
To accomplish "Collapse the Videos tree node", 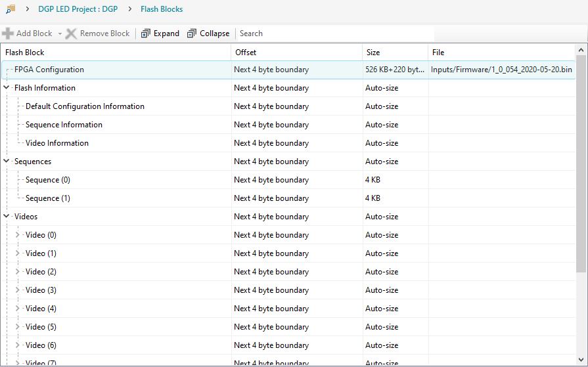I will [x=7, y=217].
